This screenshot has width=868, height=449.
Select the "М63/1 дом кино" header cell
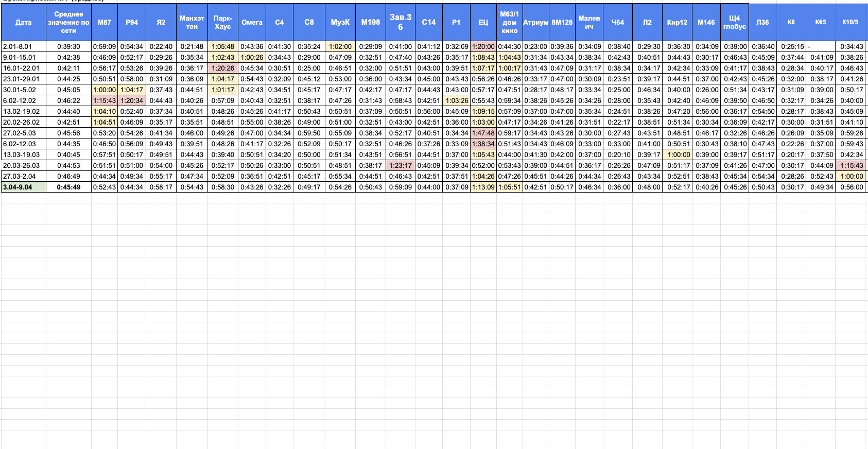[x=510, y=22]
